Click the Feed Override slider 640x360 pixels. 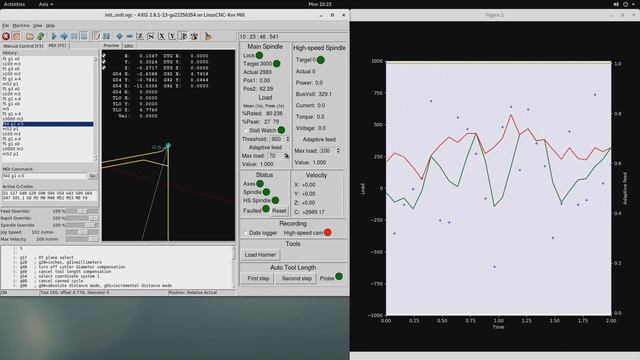(82, 211)
